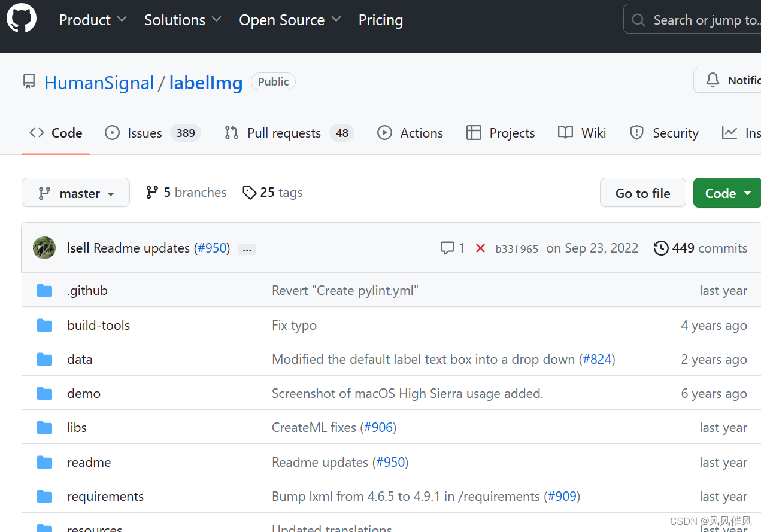Open lsell author link
This screenshot has width=761, height=532.
point(78,248)
